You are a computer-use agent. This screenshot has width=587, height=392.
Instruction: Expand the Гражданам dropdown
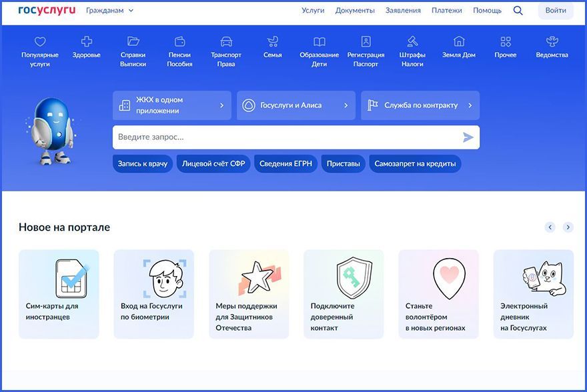[109, 11]
